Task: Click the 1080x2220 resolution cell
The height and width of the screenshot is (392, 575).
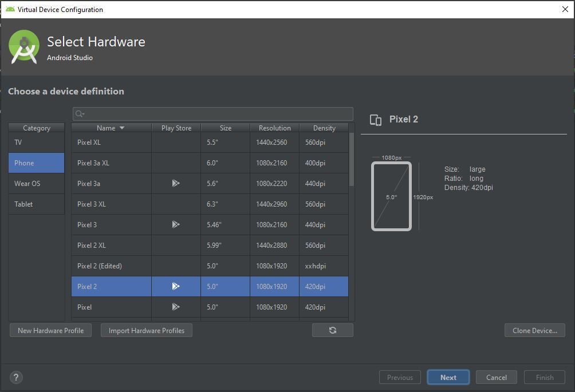Action: [x=275, y=183]
